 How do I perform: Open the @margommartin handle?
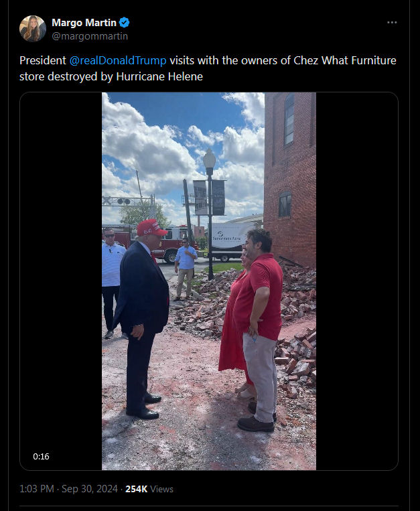tap(90, 36)
